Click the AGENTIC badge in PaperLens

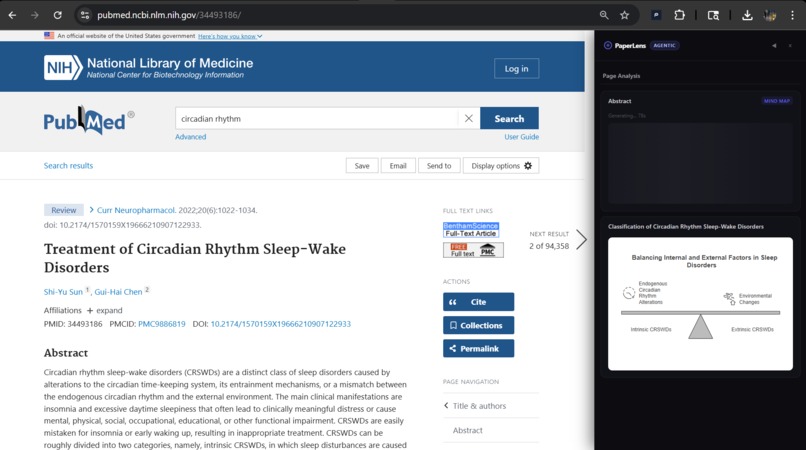664,45
